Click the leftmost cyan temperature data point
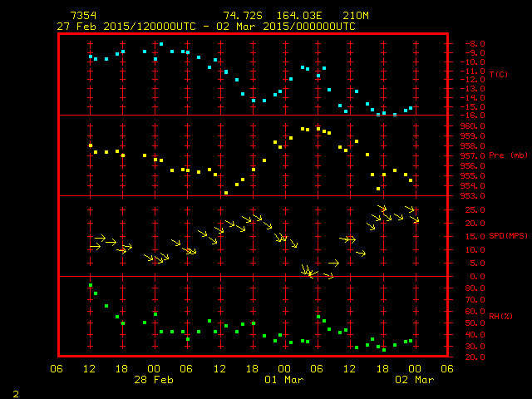 (x=91, y=57)
